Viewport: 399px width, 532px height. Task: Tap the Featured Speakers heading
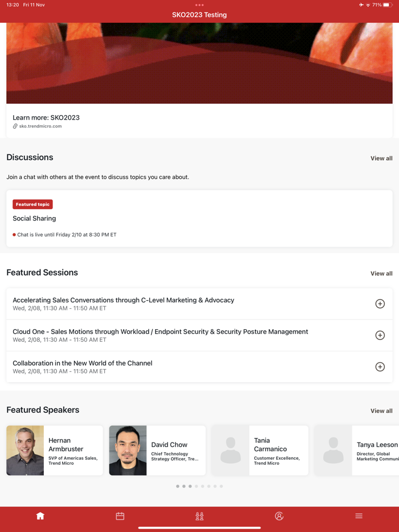point(43,410)
